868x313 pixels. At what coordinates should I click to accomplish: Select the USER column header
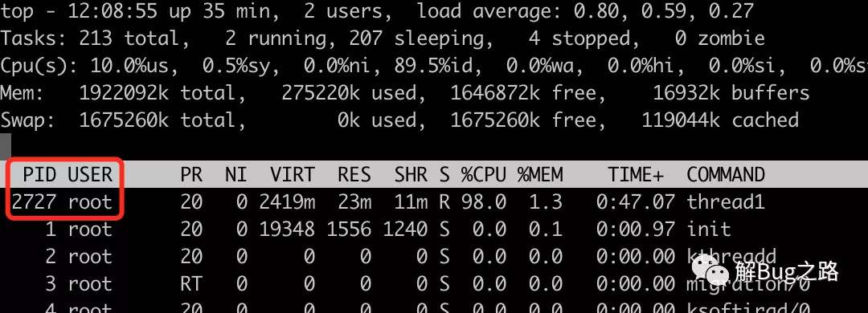(x=90, y=175)
